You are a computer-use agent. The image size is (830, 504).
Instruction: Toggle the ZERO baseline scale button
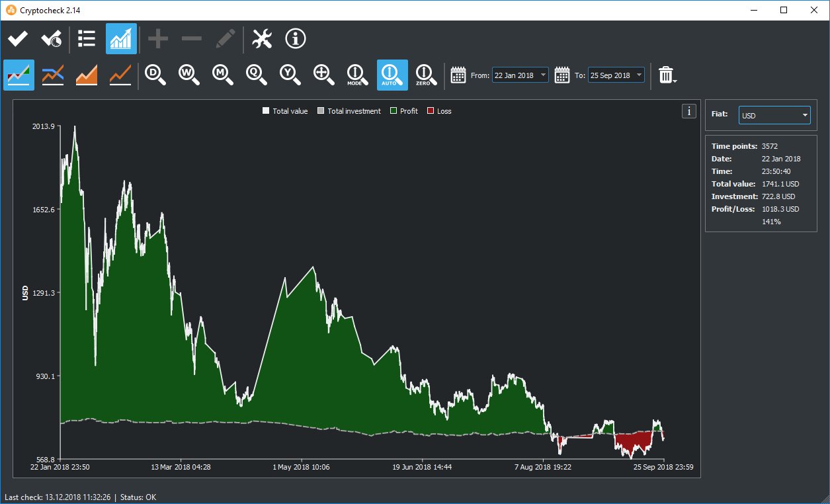coord(423,75)
